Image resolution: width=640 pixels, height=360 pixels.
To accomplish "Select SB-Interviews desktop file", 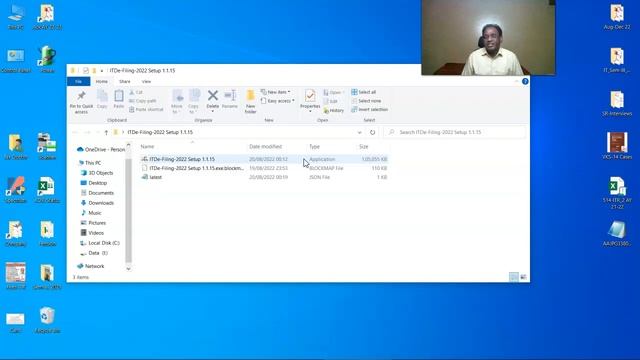I will click(617, 104).
